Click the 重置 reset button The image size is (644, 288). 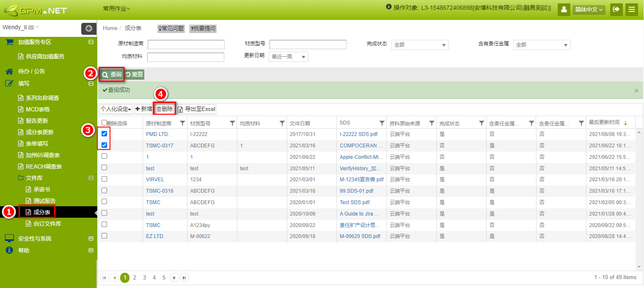point(135,75)
